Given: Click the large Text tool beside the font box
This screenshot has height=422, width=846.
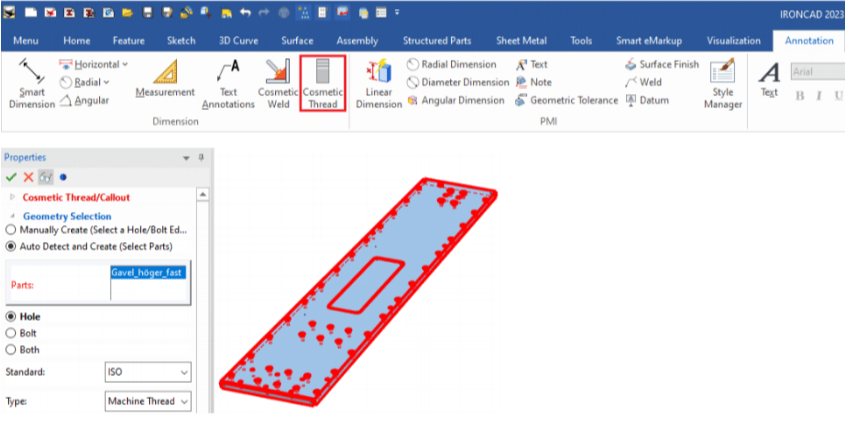Looking at the screenshot, I should click(x=770, y=80).
